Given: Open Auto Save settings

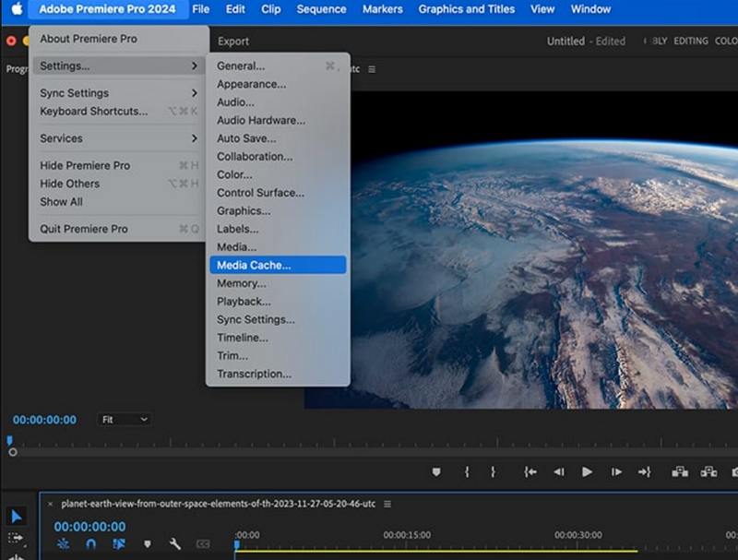Looking at the screenshot, I should pyautogui.click(x=278, y=138).
